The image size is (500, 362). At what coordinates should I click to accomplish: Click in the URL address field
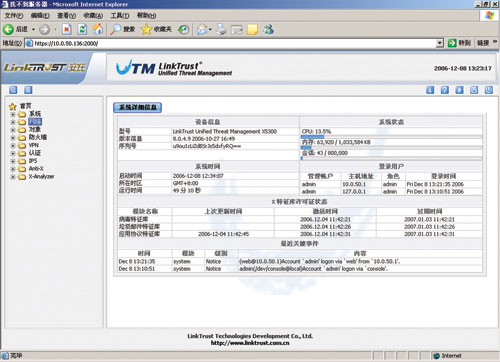pos(233,43)
